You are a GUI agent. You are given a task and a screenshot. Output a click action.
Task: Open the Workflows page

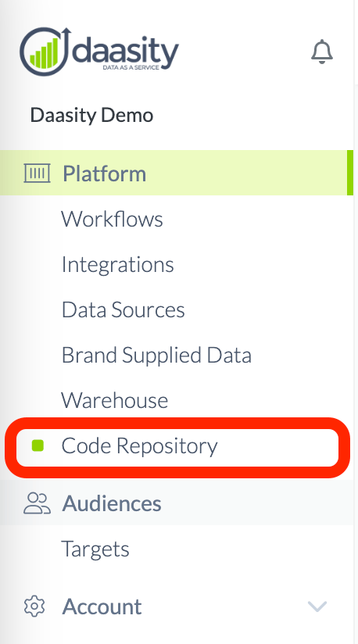pos(112,219)
